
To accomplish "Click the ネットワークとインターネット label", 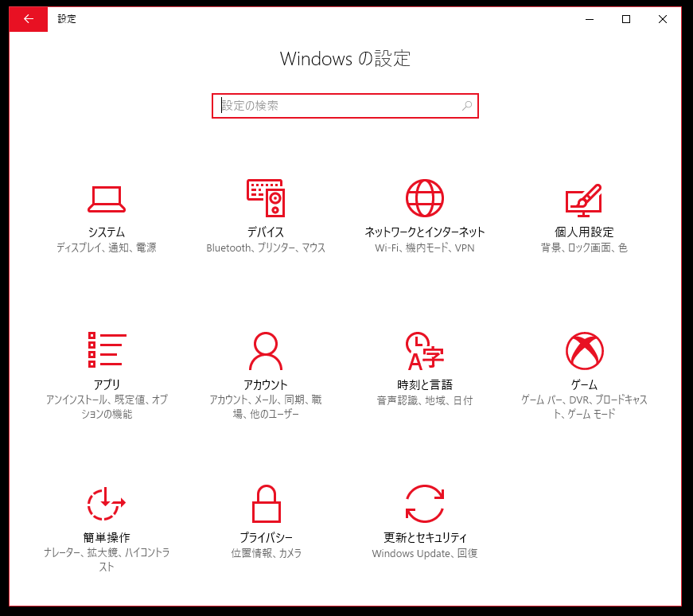I will pyautogui.click(x=425, y=232).
